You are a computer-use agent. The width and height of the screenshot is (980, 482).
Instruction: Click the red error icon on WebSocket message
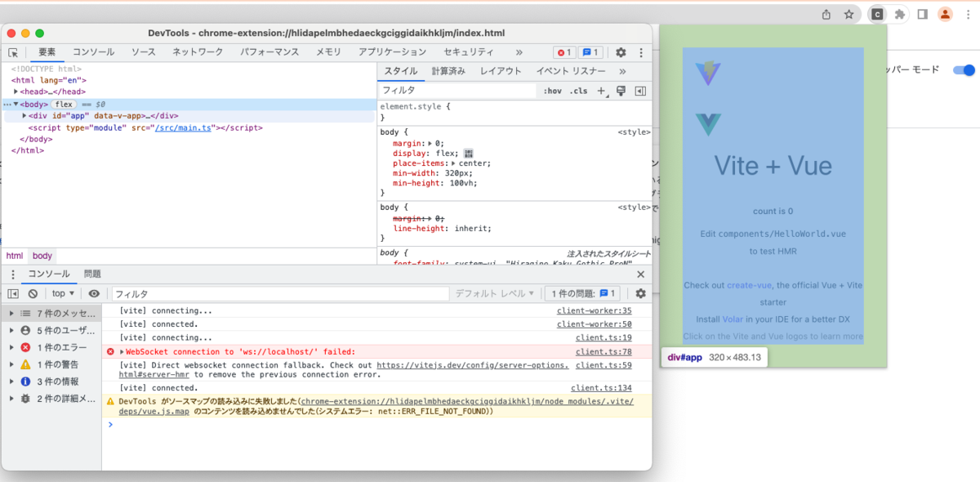point(110,351)
